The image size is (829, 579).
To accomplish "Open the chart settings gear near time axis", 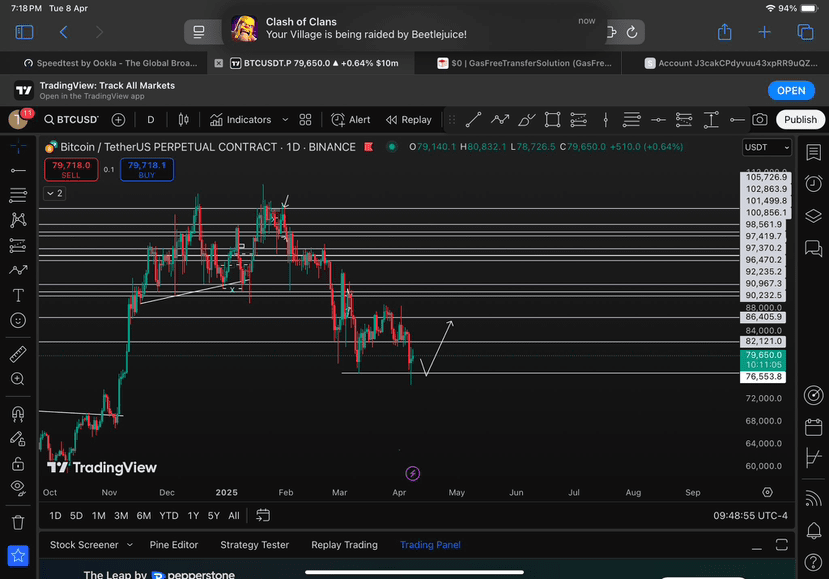I will (x=767, y=492).
